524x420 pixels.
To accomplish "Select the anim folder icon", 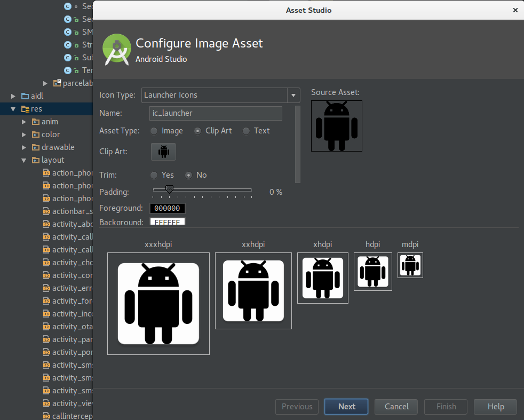I will 36,122.
